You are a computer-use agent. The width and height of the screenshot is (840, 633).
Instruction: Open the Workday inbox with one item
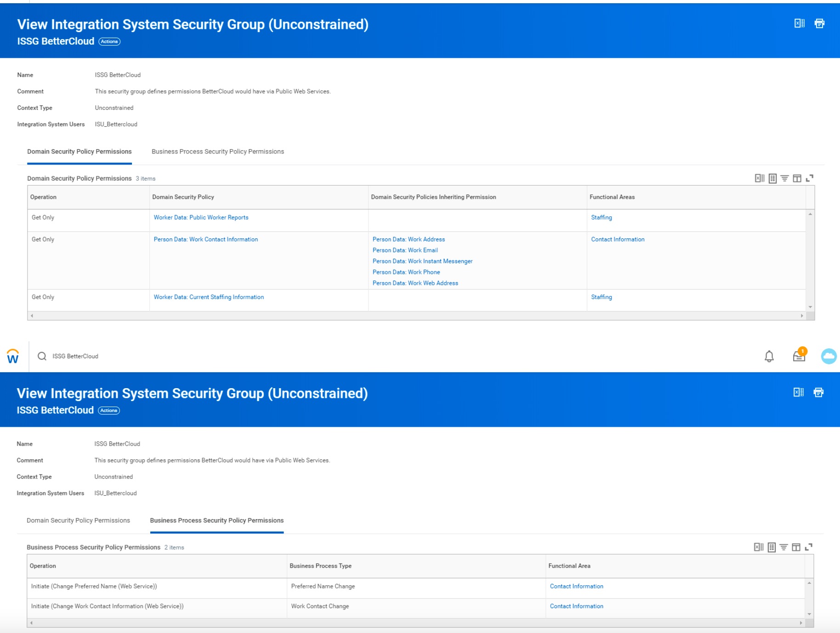[799, 356]
